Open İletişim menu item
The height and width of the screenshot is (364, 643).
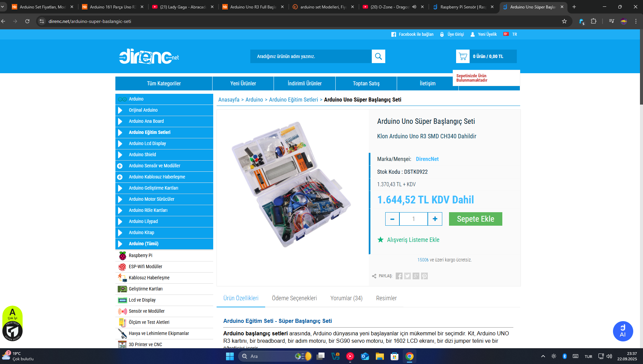(x=427, y=83)
